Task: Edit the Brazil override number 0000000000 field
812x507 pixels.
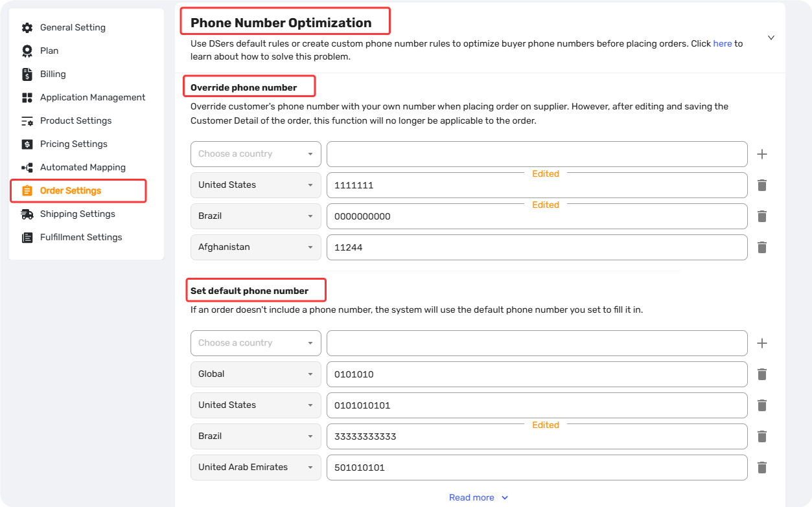Action: 537,216
